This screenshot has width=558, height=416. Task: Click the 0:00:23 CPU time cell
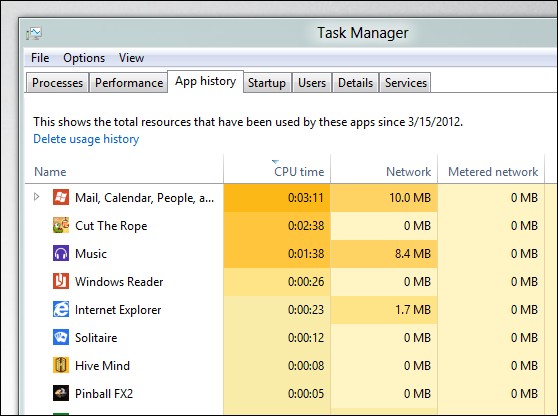tap(277, 310)
